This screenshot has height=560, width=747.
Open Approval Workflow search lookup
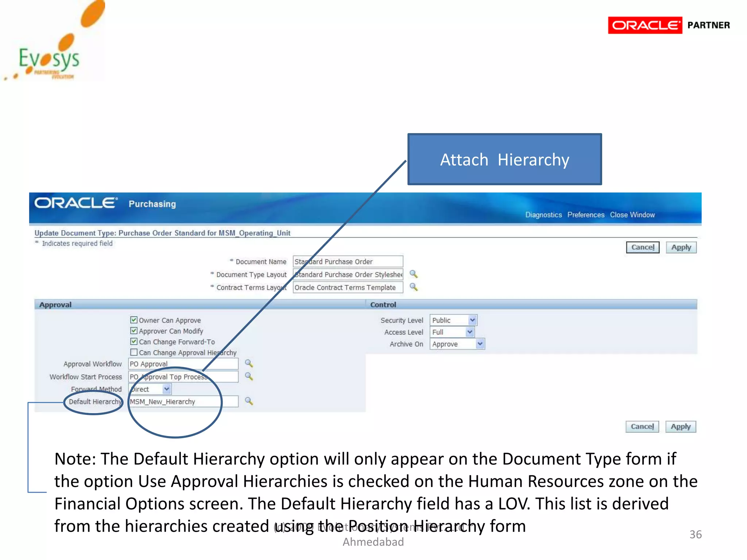(249, 363)
